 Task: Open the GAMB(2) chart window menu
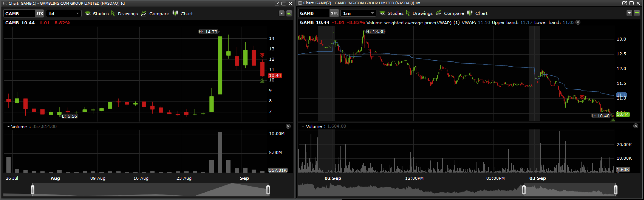[300, 3]
